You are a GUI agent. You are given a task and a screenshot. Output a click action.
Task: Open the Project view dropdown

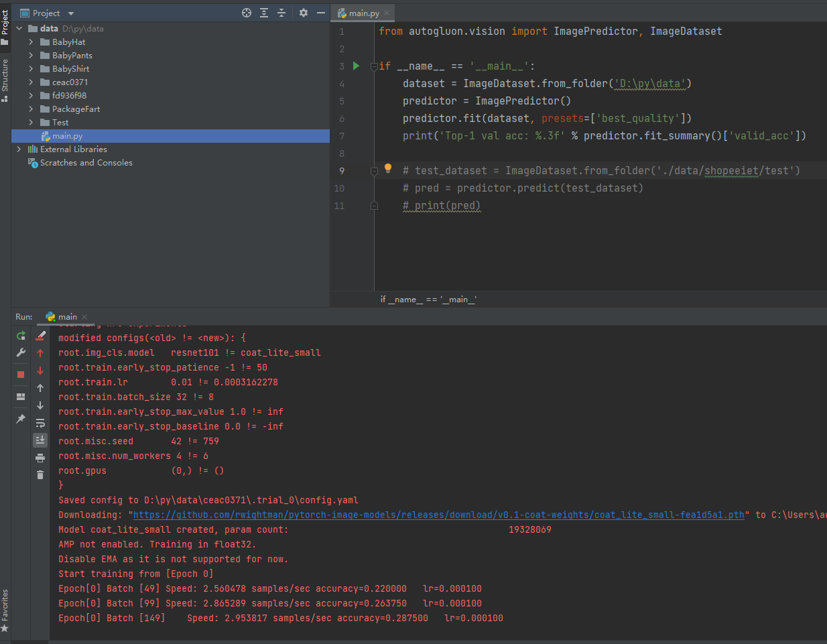click(x=71, y=13)
